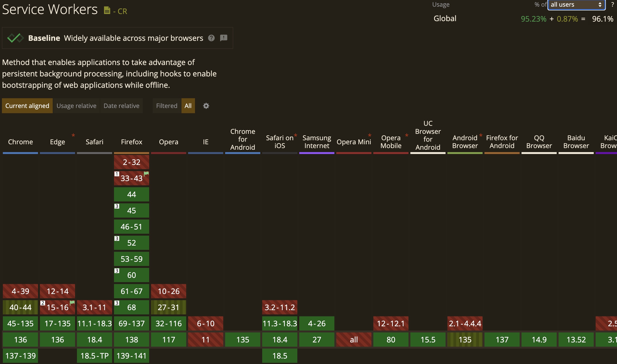Click note 1 marker on Firefox 33-43

point(117,174)
